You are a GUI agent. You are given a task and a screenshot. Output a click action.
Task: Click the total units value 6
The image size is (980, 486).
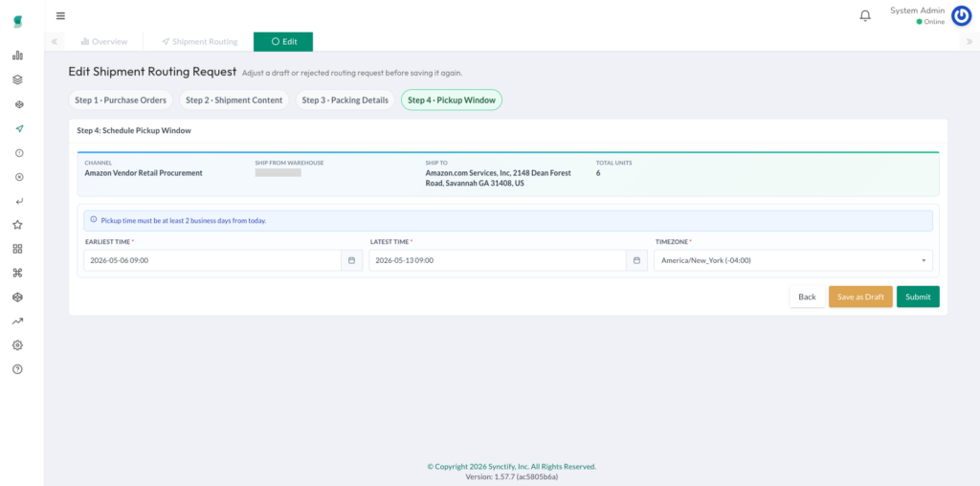point(598,173)
